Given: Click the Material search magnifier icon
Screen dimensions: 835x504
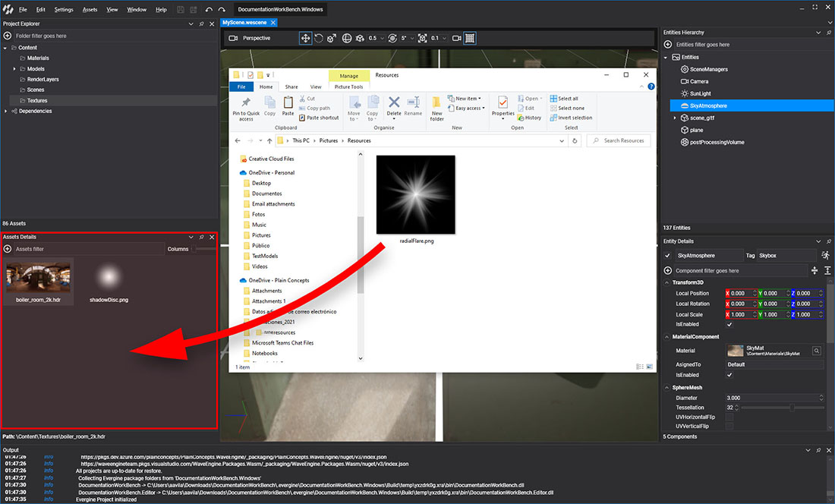Looking at the screenshot, I should point(817,351).
